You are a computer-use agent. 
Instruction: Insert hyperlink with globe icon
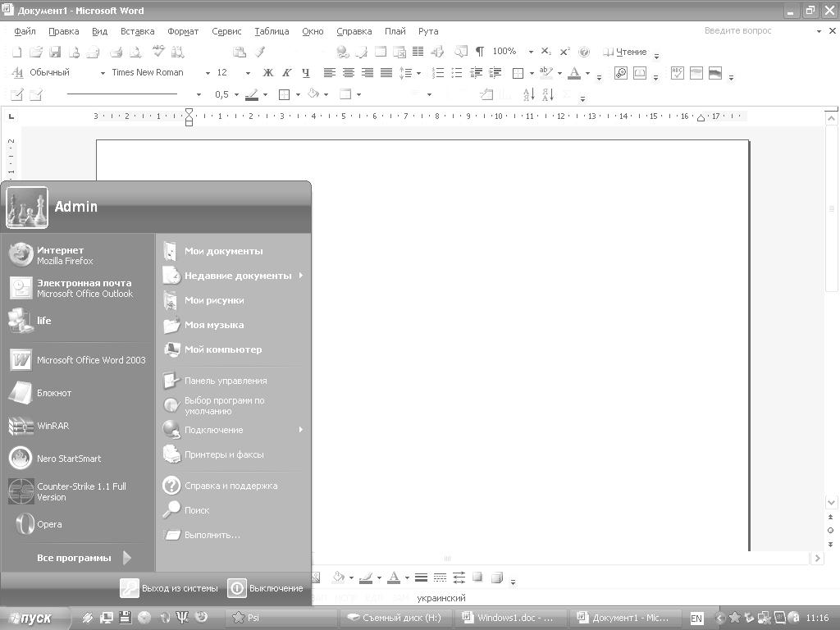tap(342, 52)
